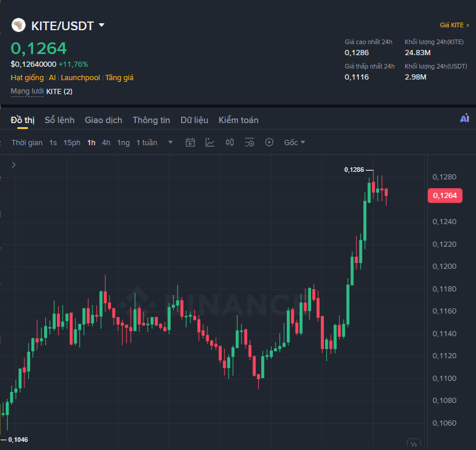The height and width of the screenshot is (450, 476).
Task: Click the 24h low value 0,1116
Action: 356,77
